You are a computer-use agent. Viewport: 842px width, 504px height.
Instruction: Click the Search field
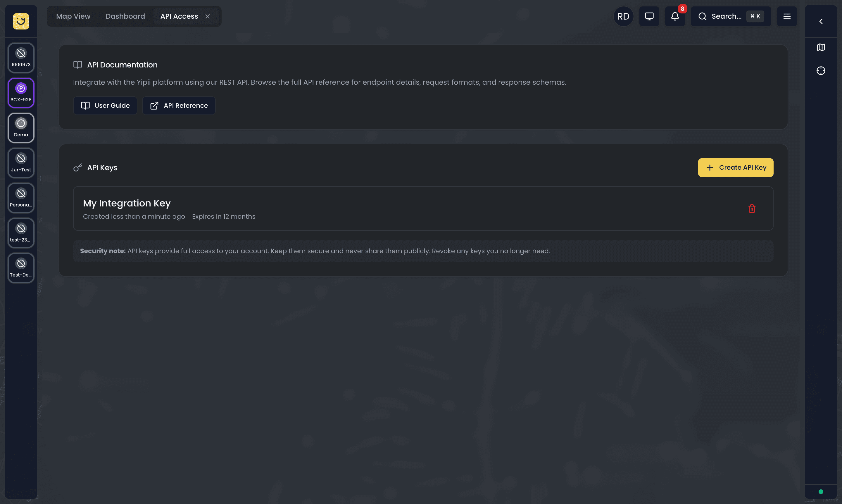tap(731, 16)
